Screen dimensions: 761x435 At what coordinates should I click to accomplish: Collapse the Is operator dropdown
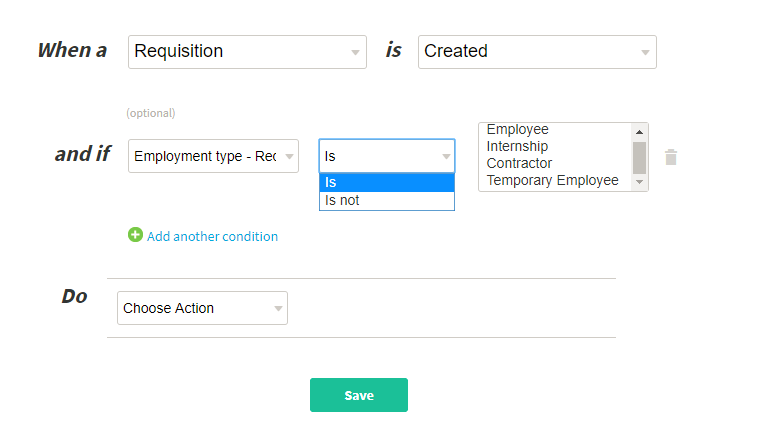click(387, 156)
